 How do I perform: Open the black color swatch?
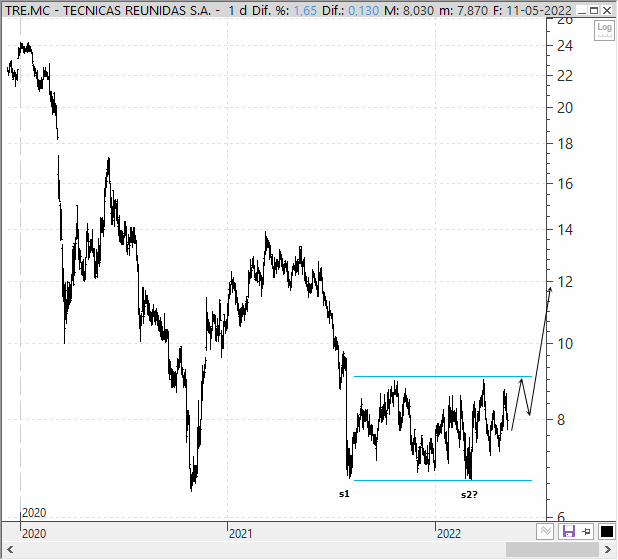click(607, 532)
